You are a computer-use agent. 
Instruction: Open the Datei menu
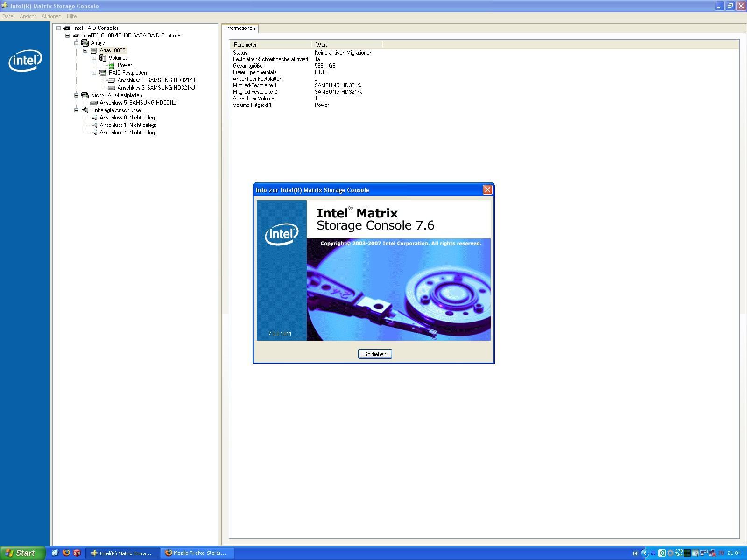point(8,16)
